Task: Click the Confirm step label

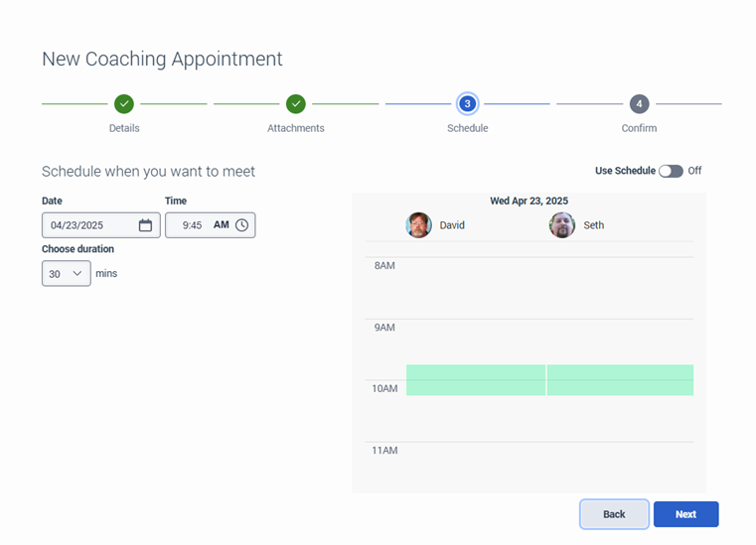Action: (640, 128)
